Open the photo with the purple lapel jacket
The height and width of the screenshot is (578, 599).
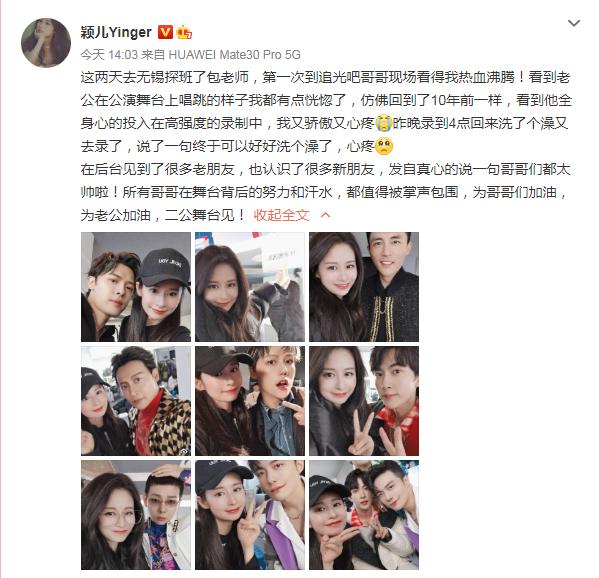coord(250,515)
